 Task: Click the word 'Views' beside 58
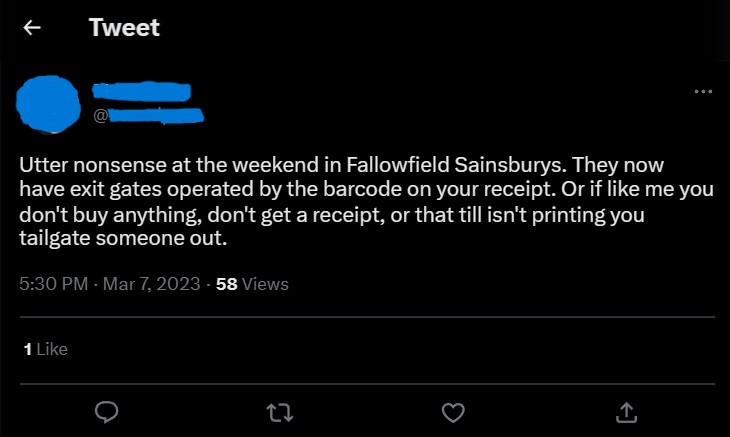pyautogui.click(x=265, y=284)
